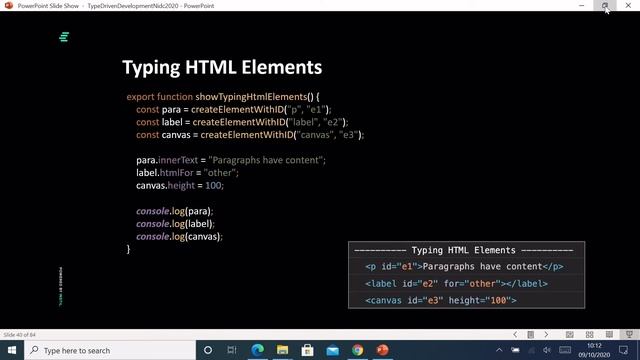Switch to Normal view in status bar
The height and width of the screenshot is (360, 640).
click(x=570, y=334)
